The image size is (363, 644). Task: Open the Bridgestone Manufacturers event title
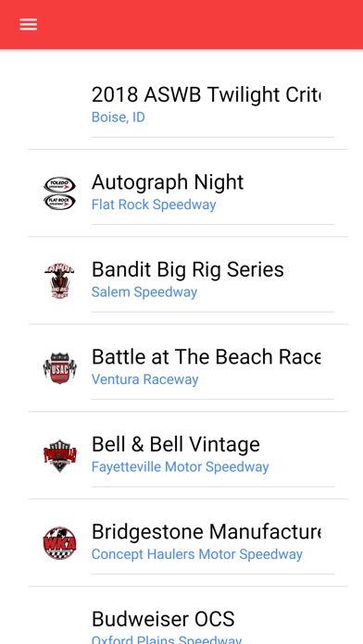click(206, 532)
